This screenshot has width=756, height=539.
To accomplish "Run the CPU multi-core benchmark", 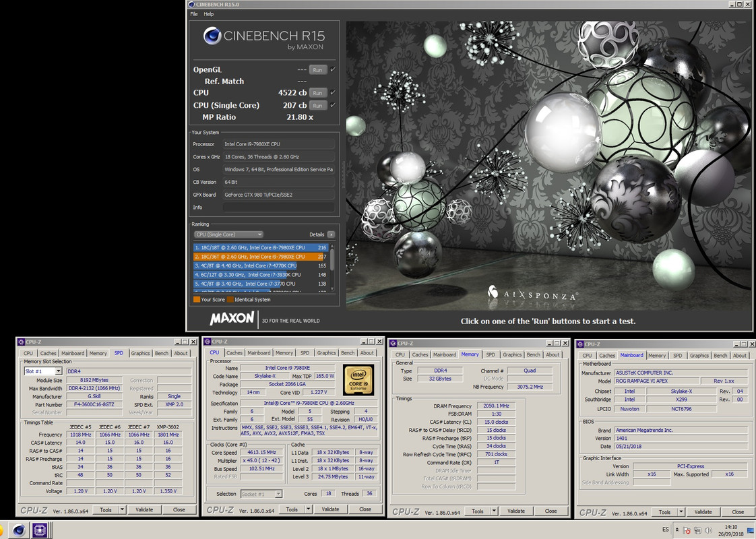I will 318,92.
